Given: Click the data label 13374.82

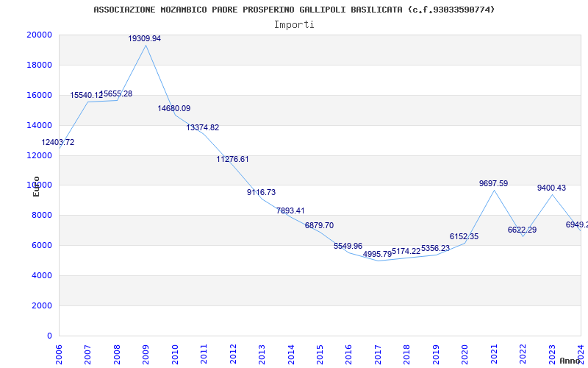Looking at the screenshot, I should click(203, 127).
